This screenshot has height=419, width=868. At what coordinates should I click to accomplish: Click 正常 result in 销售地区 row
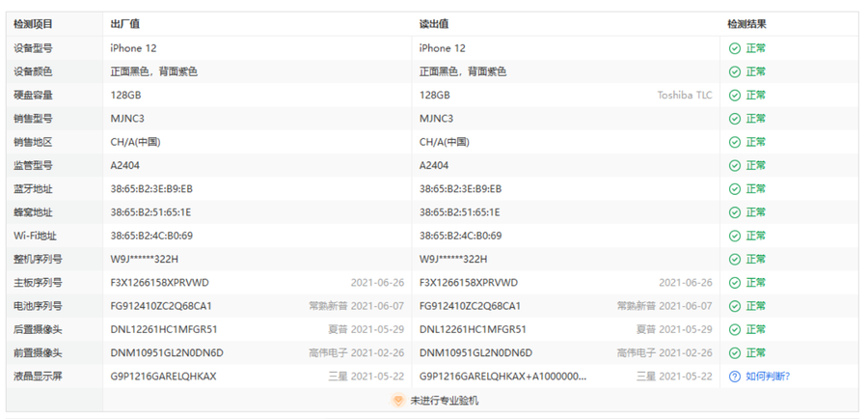[x=755, y=143]
